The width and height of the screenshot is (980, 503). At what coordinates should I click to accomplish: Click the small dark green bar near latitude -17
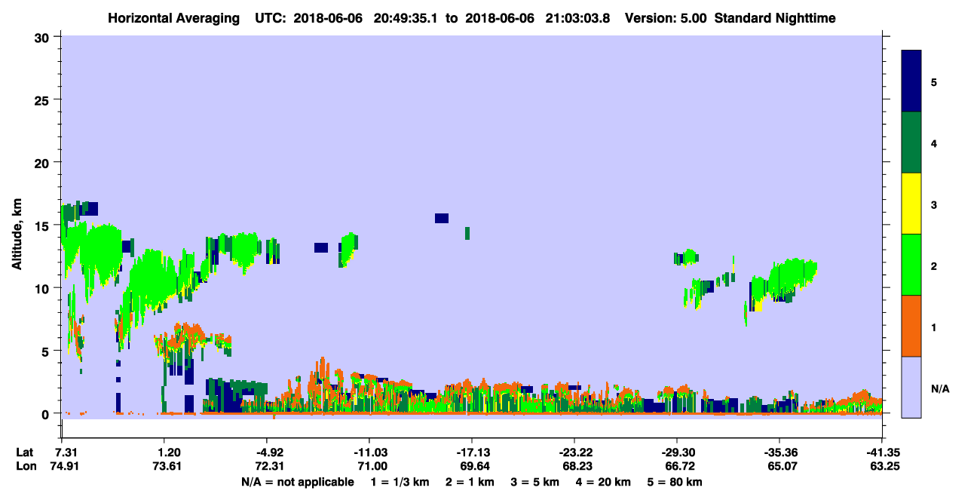pyautogui.click(x=467, y=233)
